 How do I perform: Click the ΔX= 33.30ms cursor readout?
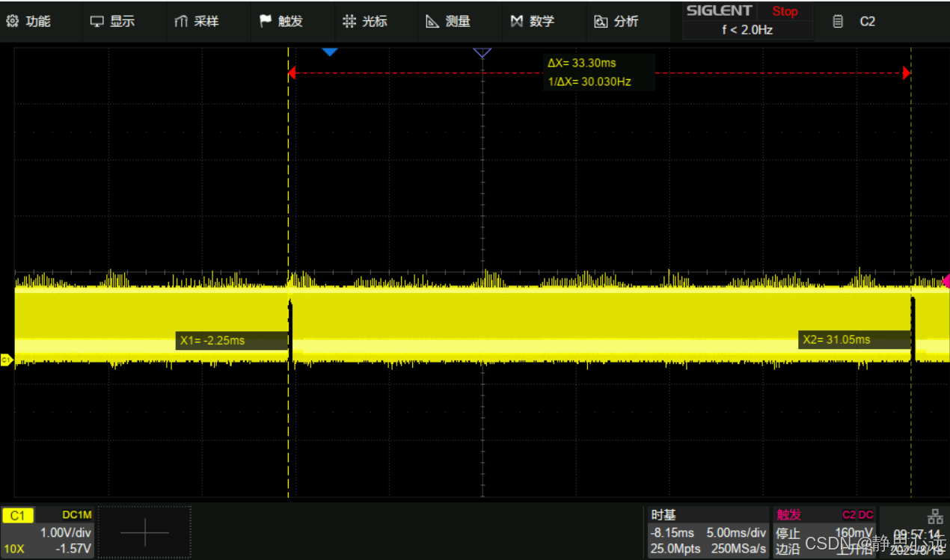[582, 64]
